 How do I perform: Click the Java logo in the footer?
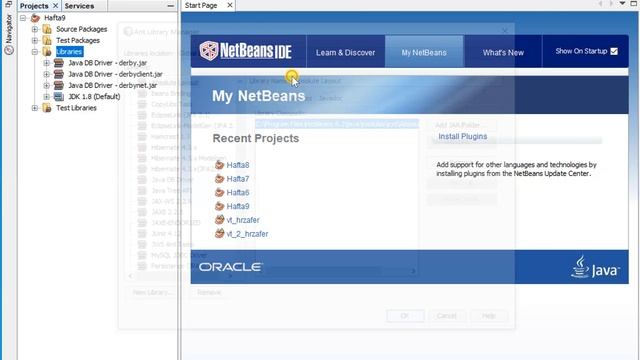pos(595,267)
